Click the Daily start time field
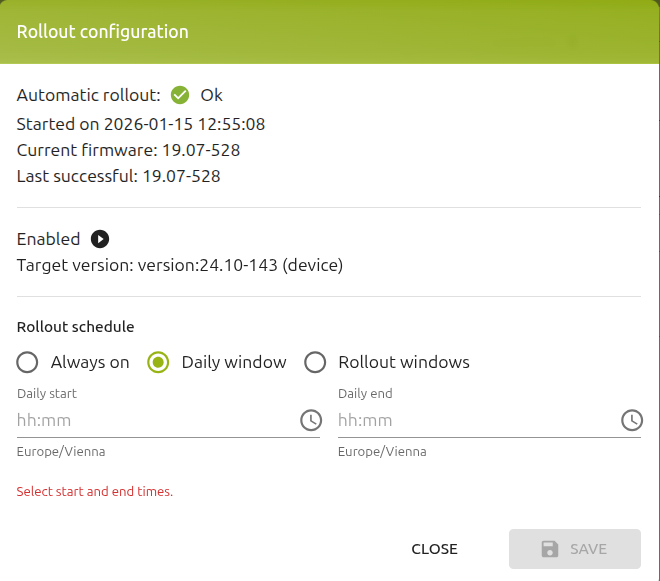The width and height of the screenshot is (660, 581). (168, 420)
